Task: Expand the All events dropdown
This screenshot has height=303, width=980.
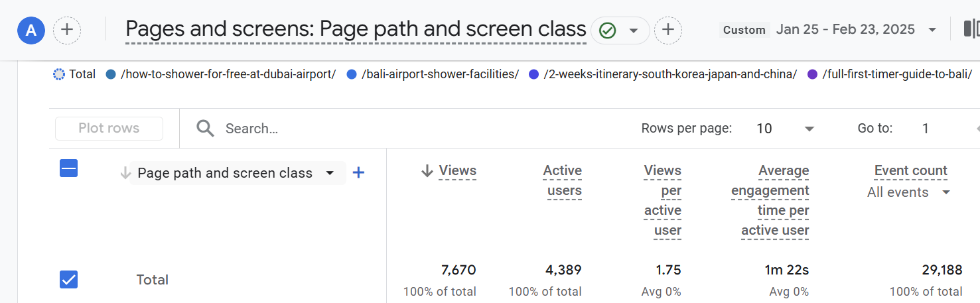Action: 946,192
